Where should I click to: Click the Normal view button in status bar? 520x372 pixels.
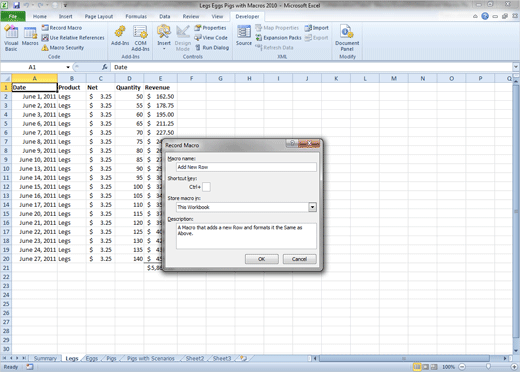click(417, 367)
